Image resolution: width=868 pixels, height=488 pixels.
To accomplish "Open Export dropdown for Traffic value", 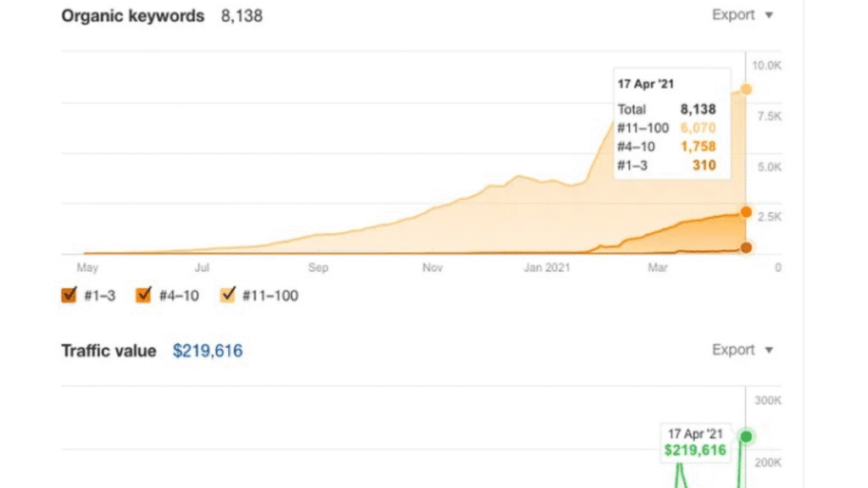I will [743, 350].
